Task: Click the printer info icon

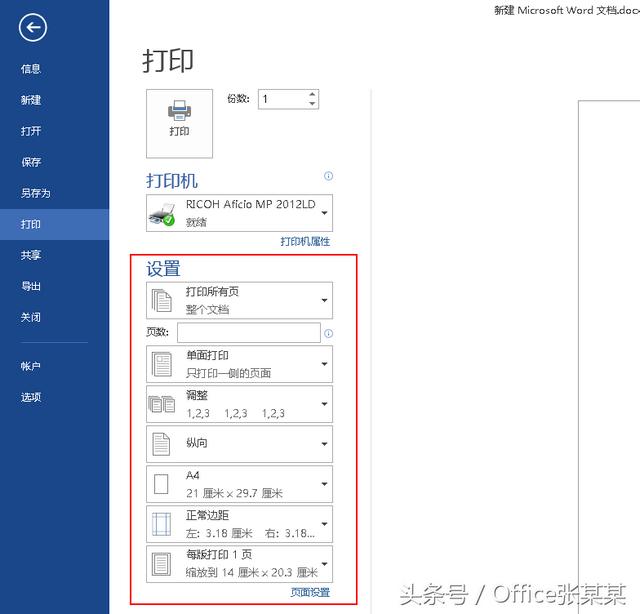Action: [x=328, y=176]
